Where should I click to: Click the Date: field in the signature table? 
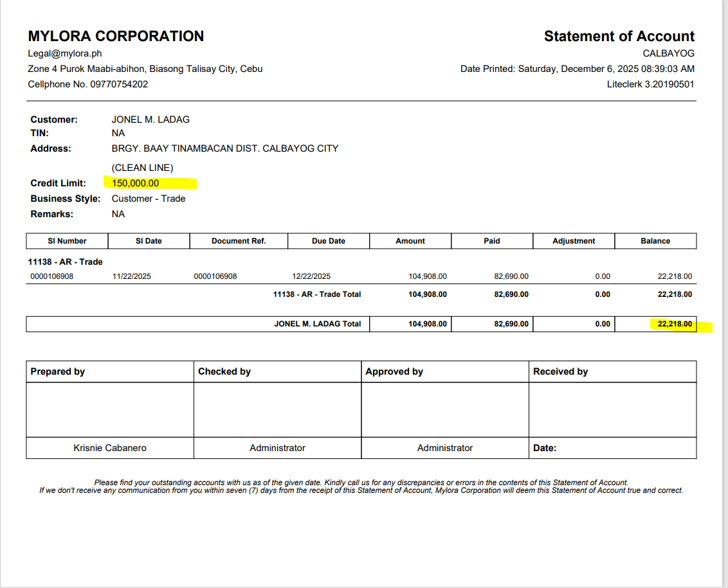pyautogui.click(x=545, y=448)
